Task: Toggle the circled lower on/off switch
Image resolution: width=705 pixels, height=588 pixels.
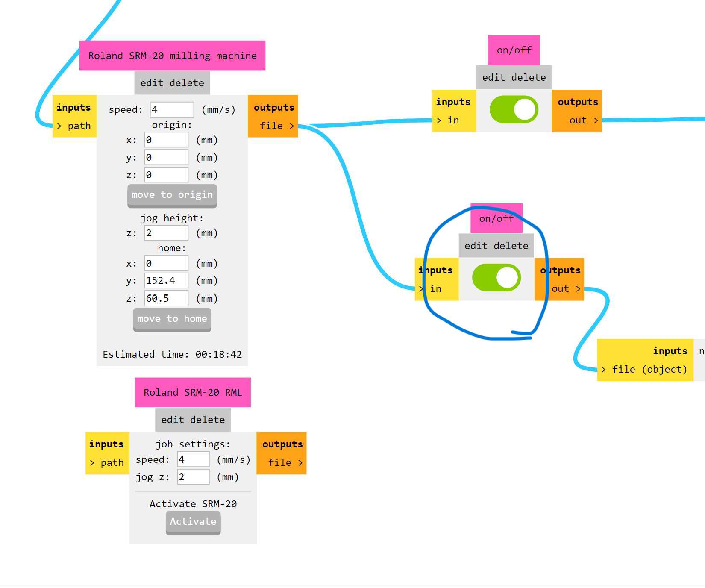Action: [x=496, y=278]
